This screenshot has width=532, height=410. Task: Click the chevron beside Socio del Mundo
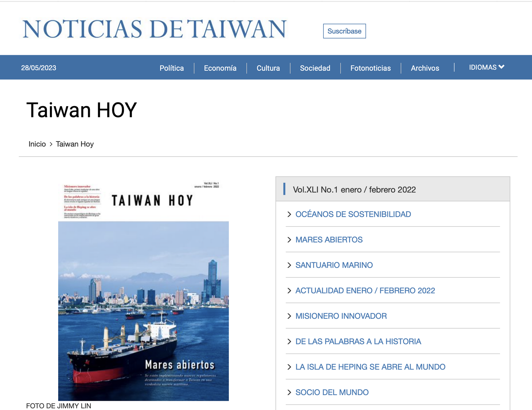tap(289, 392)
